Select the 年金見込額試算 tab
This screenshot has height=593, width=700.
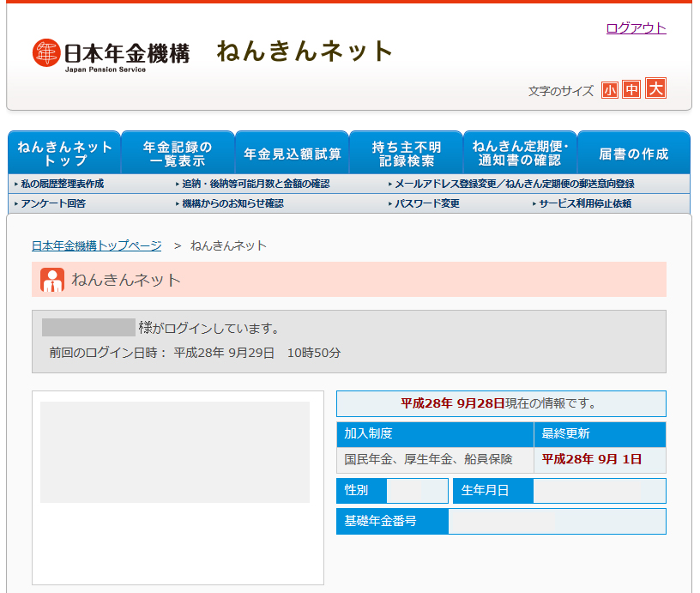pos(292,154)
